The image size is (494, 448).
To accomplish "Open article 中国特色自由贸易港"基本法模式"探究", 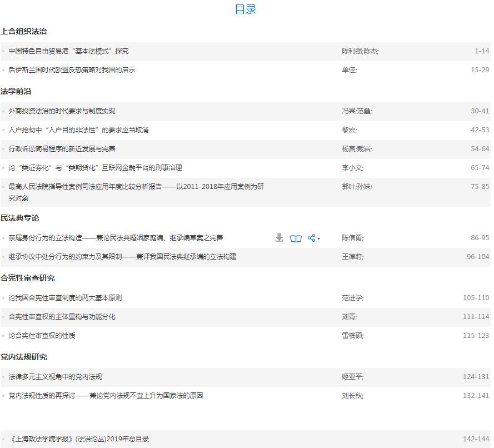I will point(68,51).
